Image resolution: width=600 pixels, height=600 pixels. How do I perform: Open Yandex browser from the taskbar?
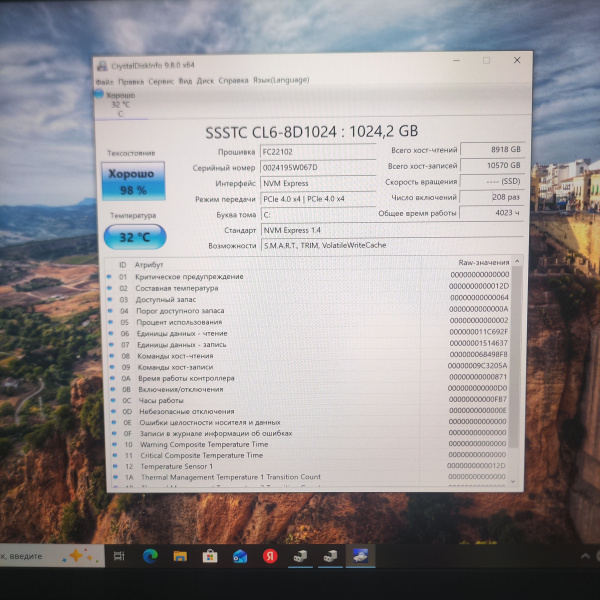pos(270,556)
